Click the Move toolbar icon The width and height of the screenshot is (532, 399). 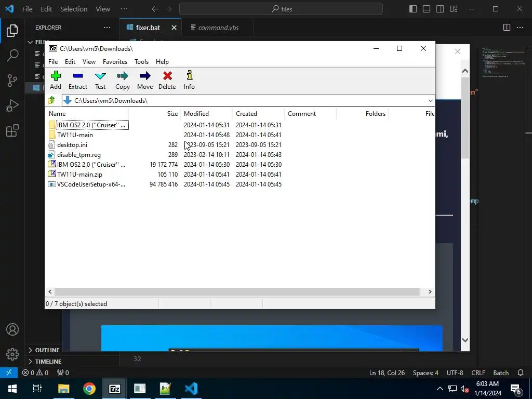[145, 80]
